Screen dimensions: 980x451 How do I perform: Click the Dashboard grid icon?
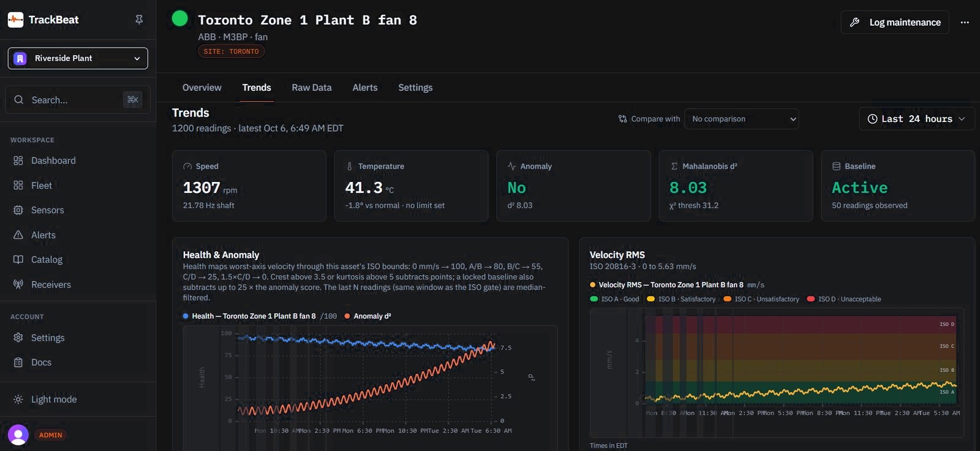pos(18,161)
